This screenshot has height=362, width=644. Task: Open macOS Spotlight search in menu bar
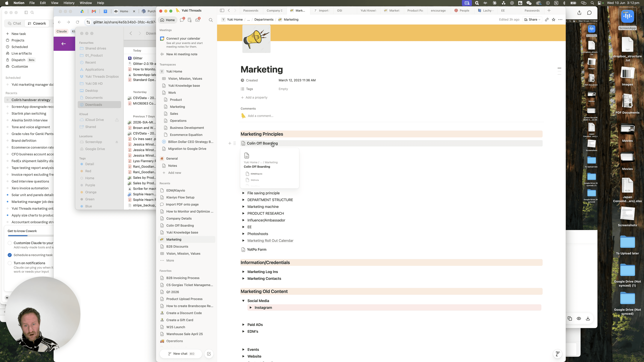click(592, 3)
